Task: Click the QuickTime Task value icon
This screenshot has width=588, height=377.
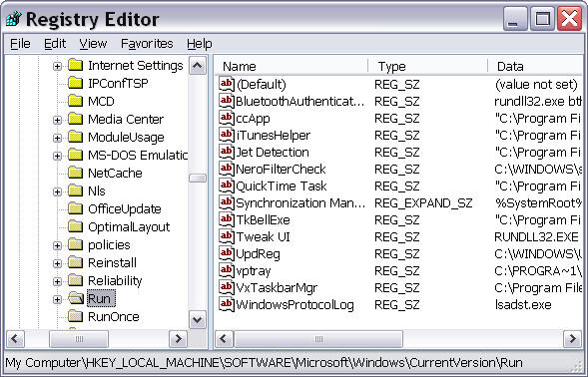Action: pos(227,186)
